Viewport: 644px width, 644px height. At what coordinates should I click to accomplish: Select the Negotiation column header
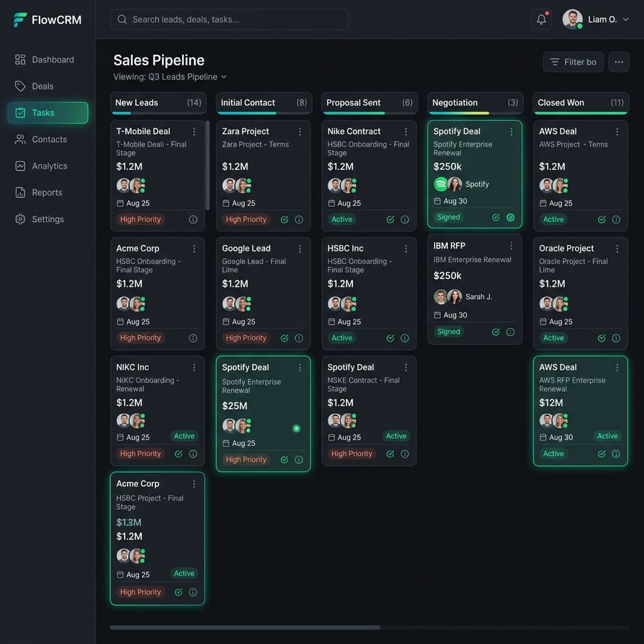tap(475, 103)
